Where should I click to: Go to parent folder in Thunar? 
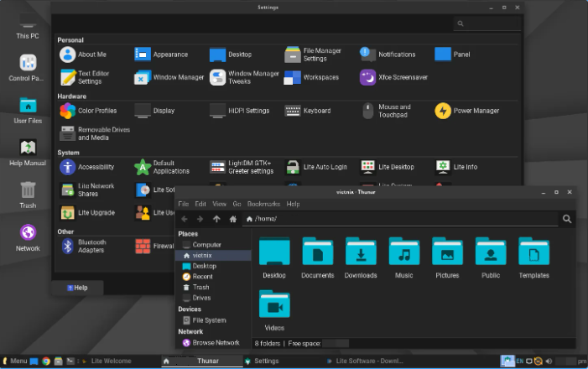click(x=216, y=219)
